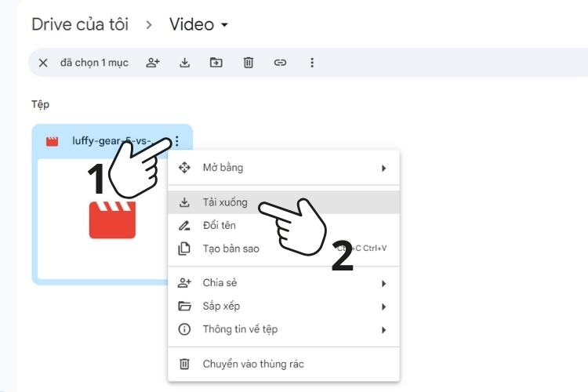This screenshot has height=392, width=588.
Task: Click the get link toolbar icon
Action: 280,62
